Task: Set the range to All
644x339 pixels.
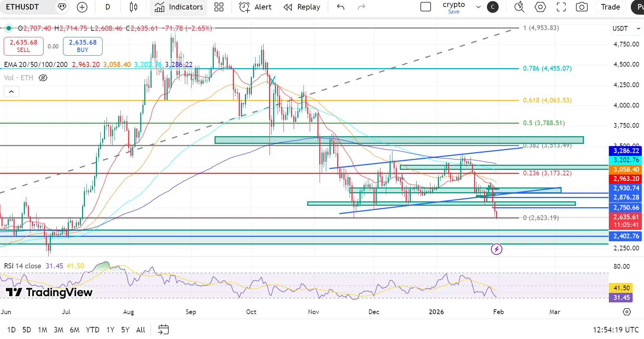Action: point(141,330)
